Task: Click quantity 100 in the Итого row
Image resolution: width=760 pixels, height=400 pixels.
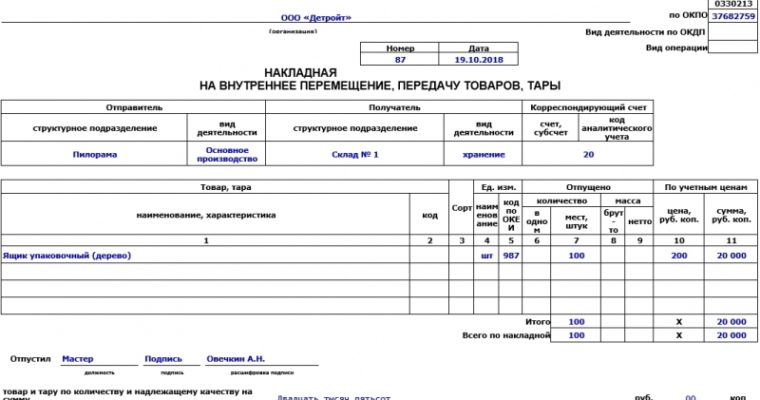Action: click(576, 321)
